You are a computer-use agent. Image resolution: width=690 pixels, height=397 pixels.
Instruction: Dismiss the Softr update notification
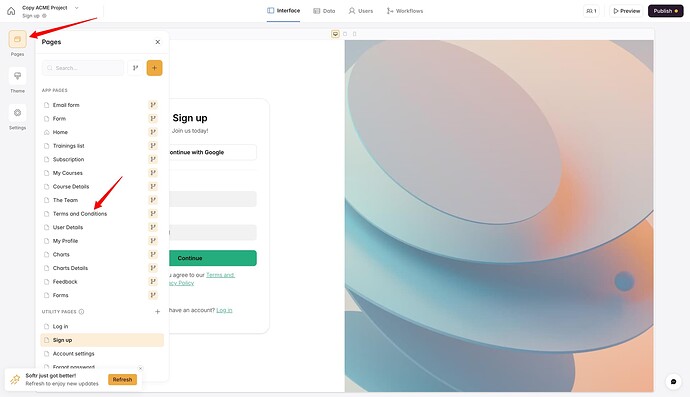(140, 368)
